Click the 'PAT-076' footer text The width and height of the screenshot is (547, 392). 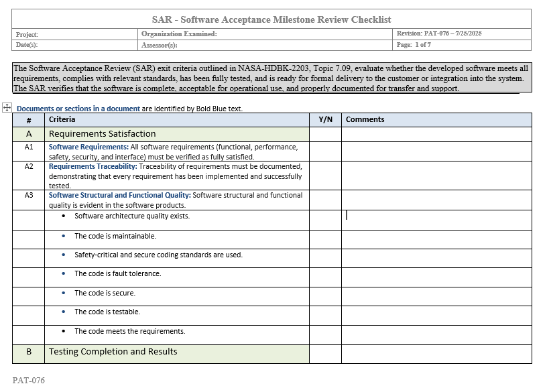point(29,381)
